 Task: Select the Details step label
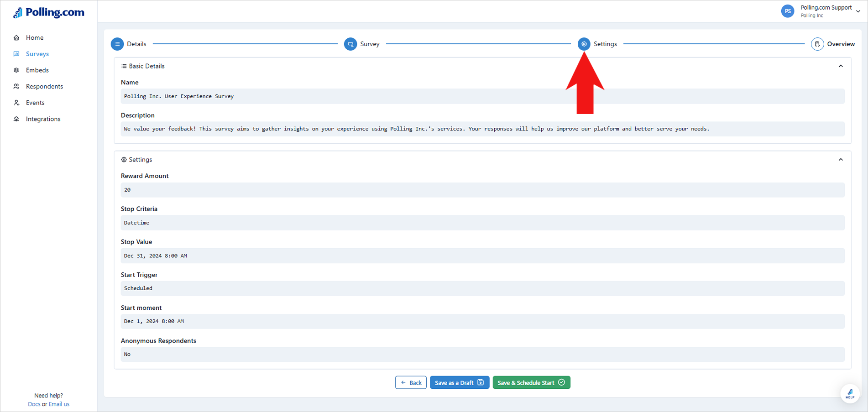click(x=136, y=44)
